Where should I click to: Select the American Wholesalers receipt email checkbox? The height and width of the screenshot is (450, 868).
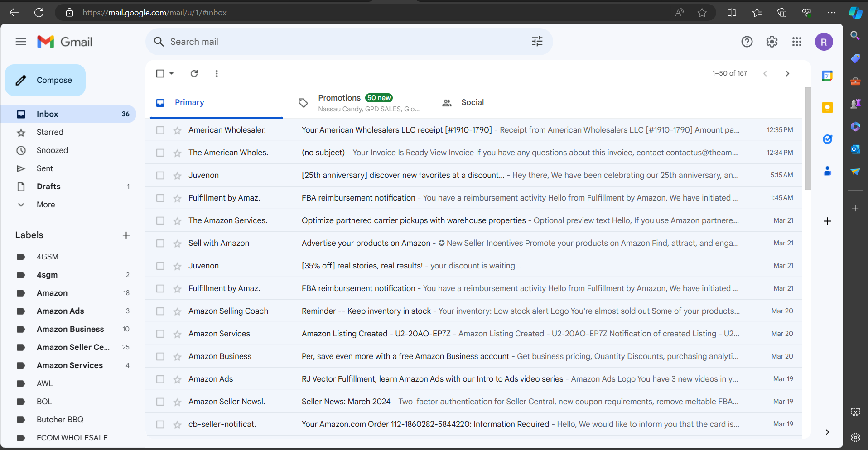[160, 130]
